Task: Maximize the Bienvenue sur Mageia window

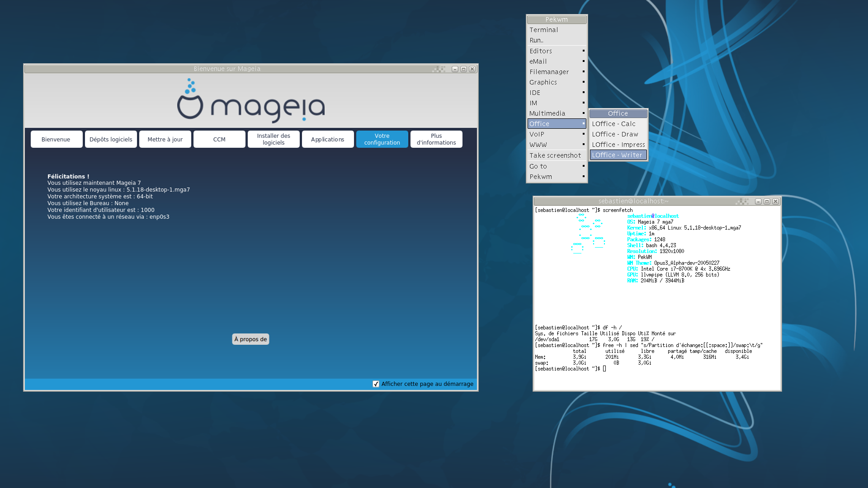Action: pos(463,69)
